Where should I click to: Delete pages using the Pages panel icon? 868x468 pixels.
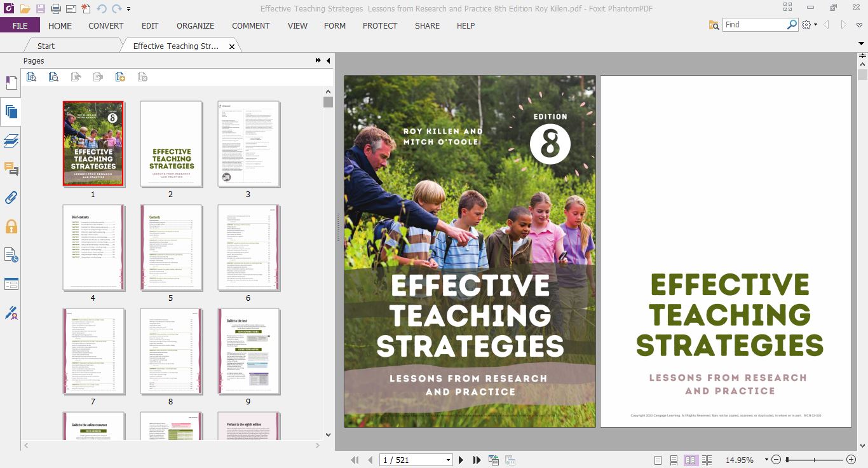click(x=143, y=77)
